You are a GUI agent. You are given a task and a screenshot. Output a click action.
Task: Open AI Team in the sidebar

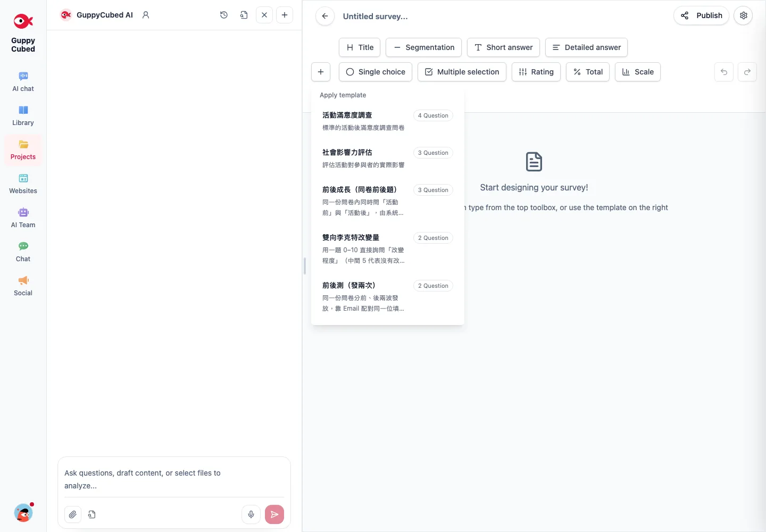pos(23,218)
